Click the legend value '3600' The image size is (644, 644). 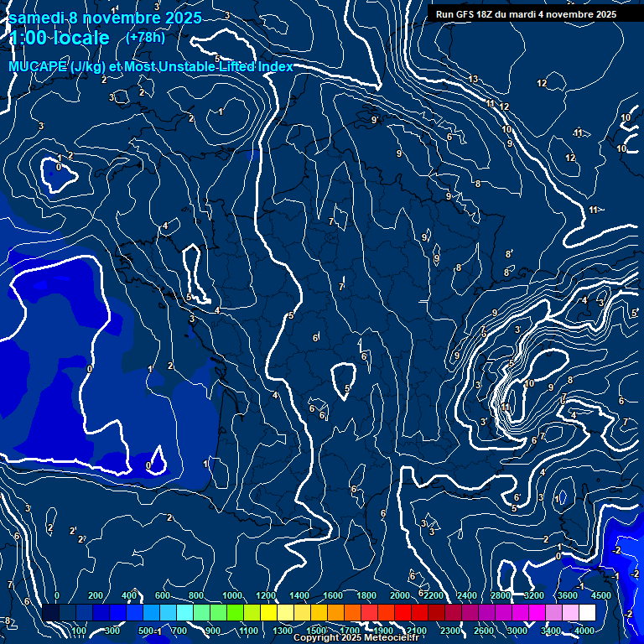568,595
